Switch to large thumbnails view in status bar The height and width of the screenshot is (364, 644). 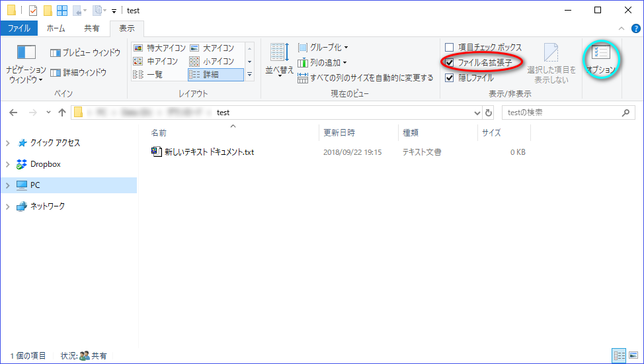[x=633, y=355]
